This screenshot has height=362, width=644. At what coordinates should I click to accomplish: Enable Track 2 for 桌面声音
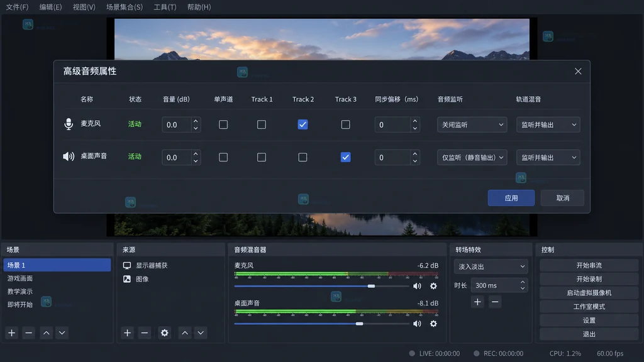(303, 157)
